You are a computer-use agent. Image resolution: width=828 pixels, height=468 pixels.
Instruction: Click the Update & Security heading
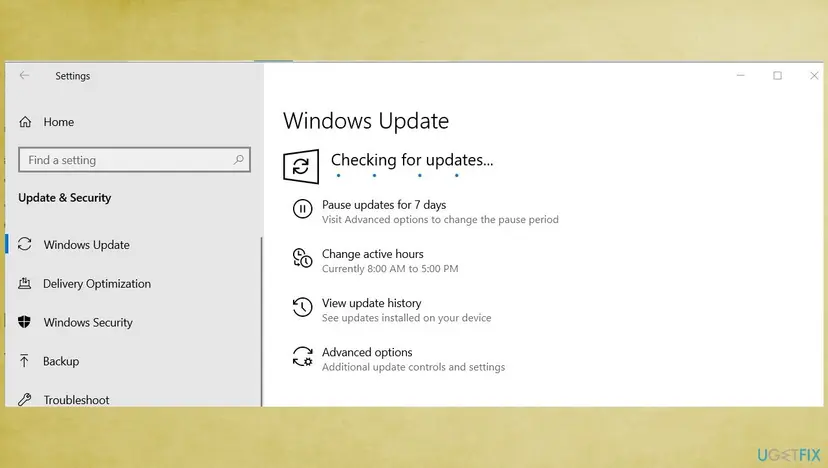[x=64, y=198]
